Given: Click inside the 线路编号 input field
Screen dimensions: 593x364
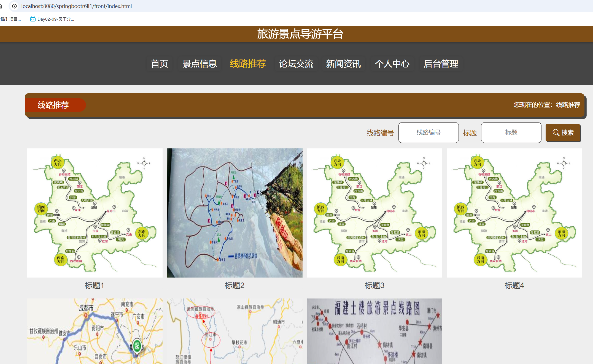Looking at the screenshot, I should point(428,133).
